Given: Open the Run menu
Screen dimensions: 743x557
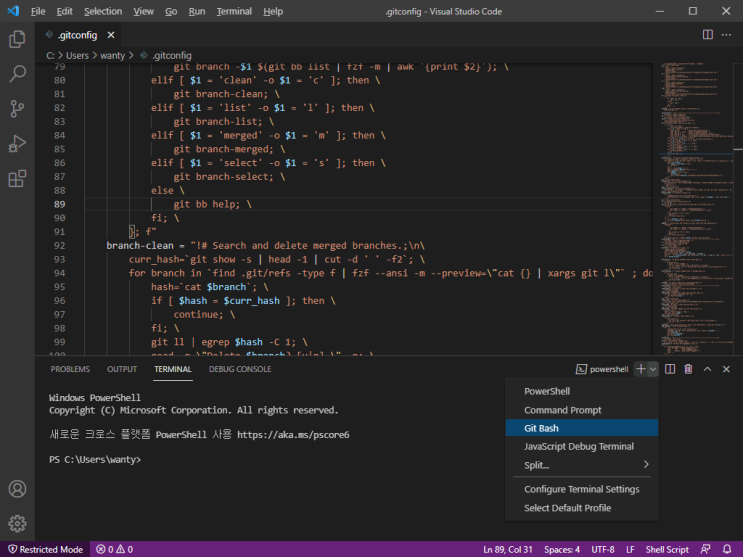Looking at the screenshot, I should (197, 11).
